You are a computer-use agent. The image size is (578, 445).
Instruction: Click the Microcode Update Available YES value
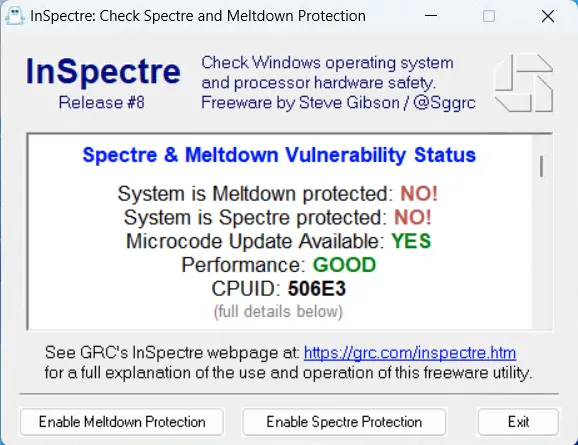tap(411, 241)
